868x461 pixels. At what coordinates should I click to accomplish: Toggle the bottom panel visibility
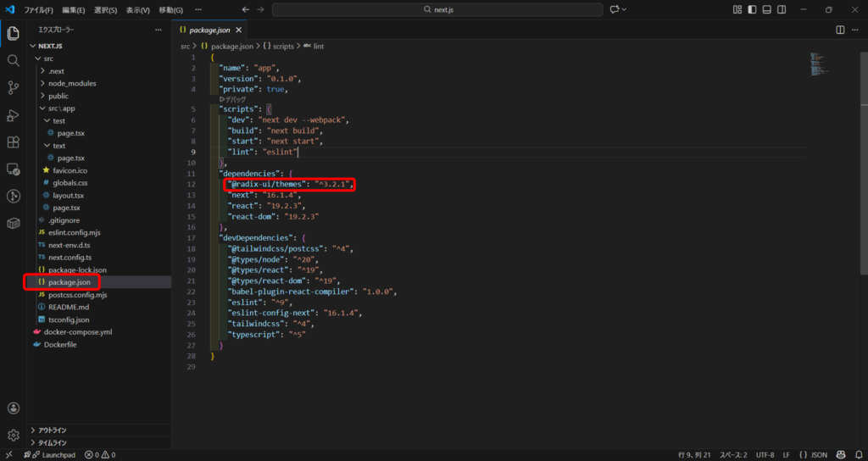[x=767, y=9]
